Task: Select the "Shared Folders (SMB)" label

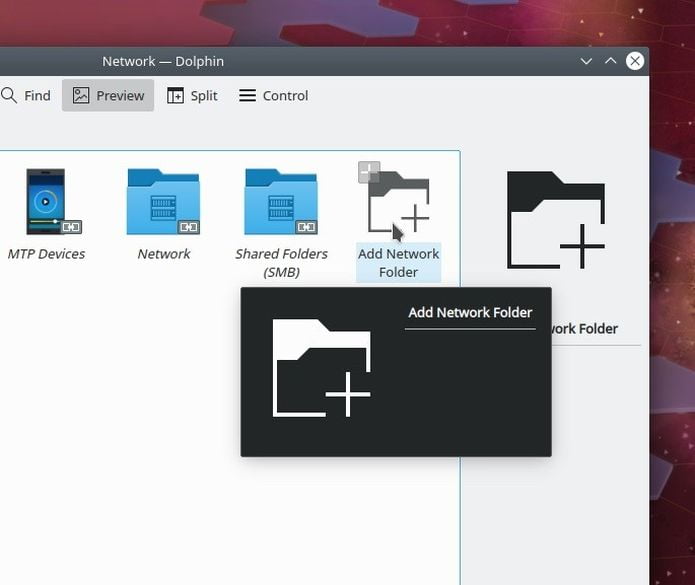Action: point(281,263)
